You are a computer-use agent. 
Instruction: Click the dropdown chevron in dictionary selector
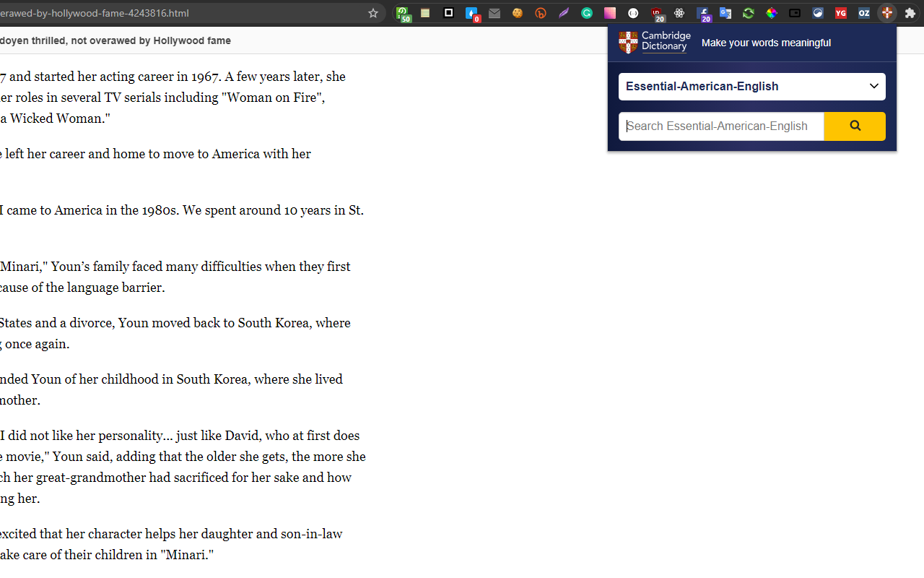pyautogui.click(x=873, y=87)
